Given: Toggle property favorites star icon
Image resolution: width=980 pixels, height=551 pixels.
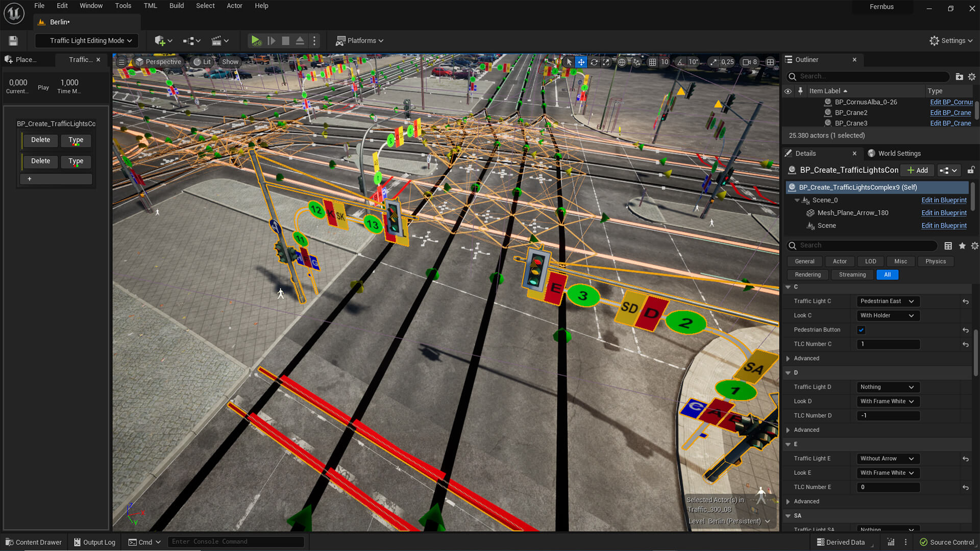Looking at the screenshot, I should 962,246.
